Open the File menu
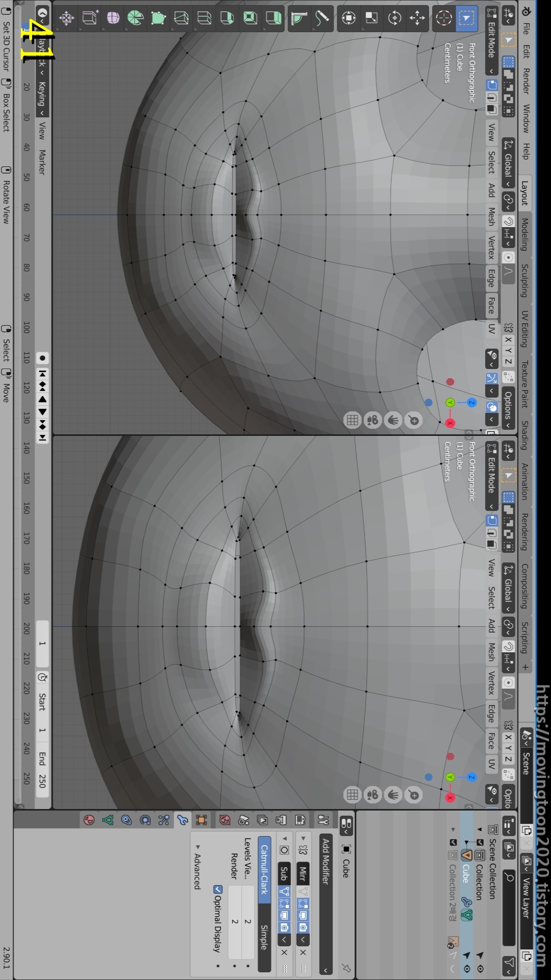 [526, 28]
